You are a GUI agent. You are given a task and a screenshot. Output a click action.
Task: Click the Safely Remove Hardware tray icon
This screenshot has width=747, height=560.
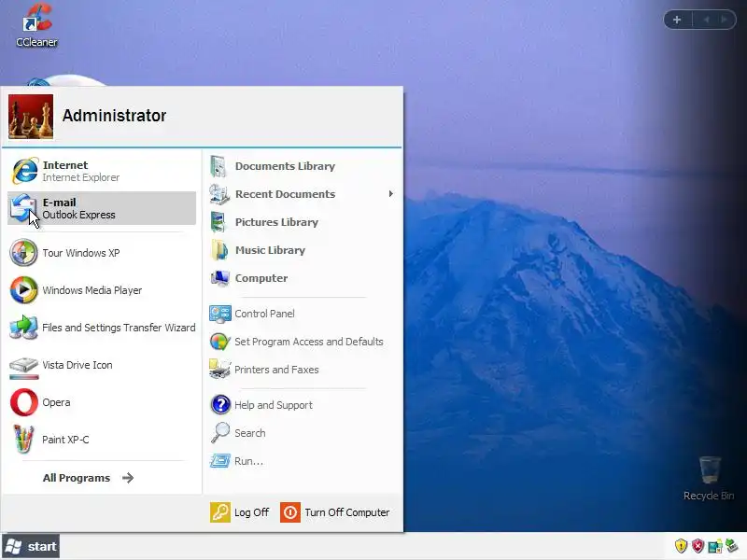[x=732, y=546]
